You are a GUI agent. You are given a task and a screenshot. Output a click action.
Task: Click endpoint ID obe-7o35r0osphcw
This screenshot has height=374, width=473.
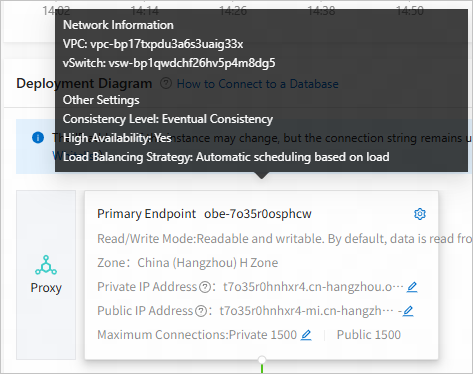[258, 214]
